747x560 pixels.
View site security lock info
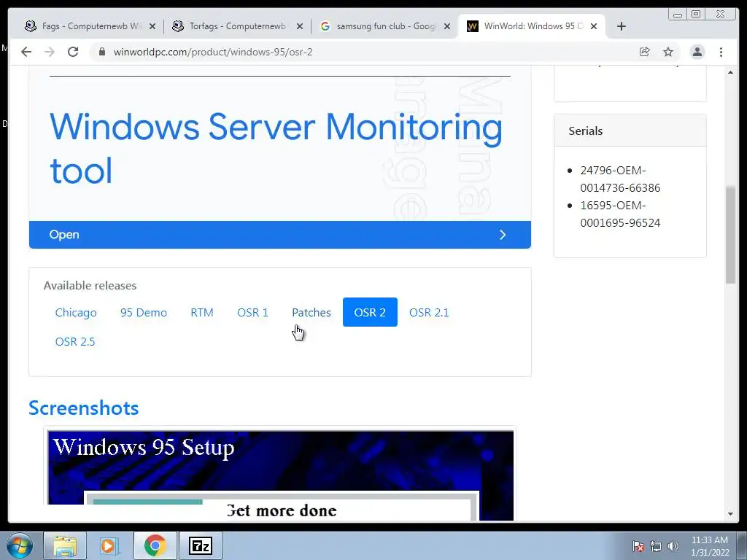tap(101, 52)
